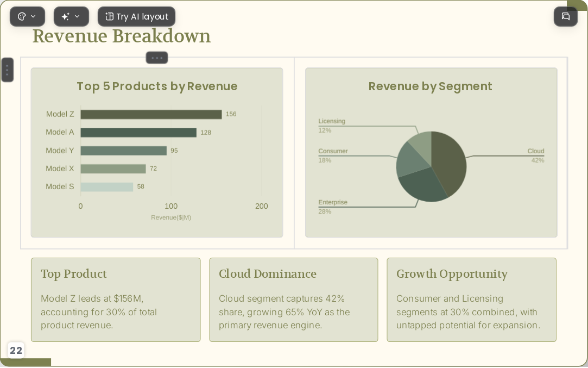Click the Model S axis label
This screenshot has width=588, height=368.
(x=60, y=186)
